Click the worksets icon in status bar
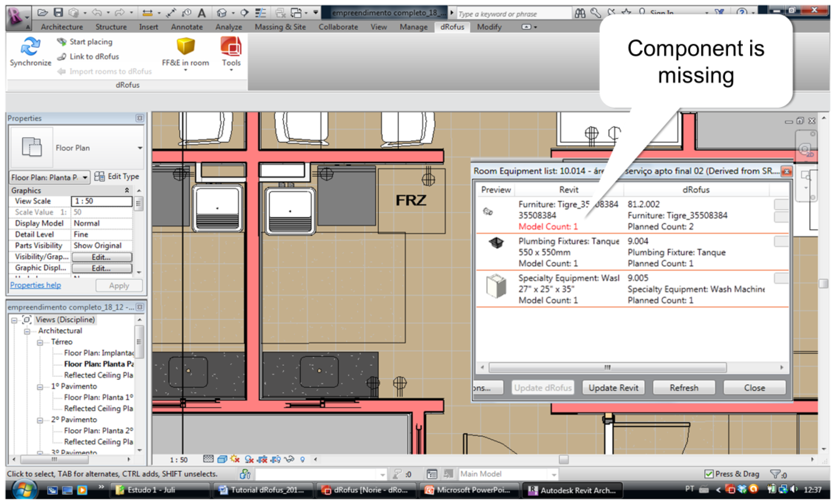This screenshot has width=835, height=504. [x=245, y=474]
